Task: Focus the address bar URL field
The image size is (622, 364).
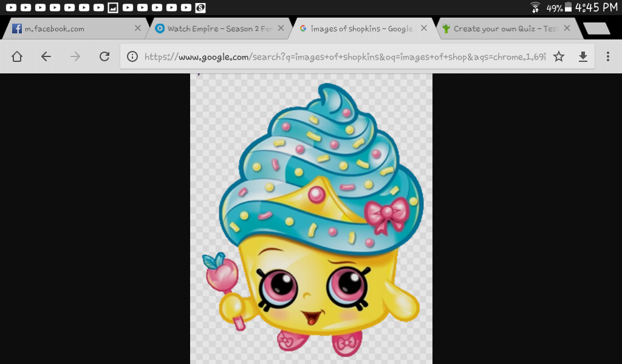Action: [x=345, y=57]
